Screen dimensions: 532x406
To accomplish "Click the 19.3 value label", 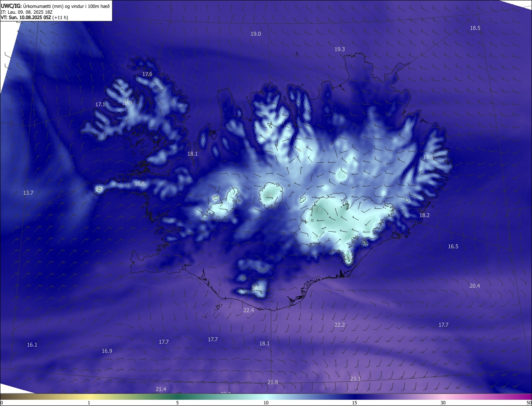I will coord(340,49).
